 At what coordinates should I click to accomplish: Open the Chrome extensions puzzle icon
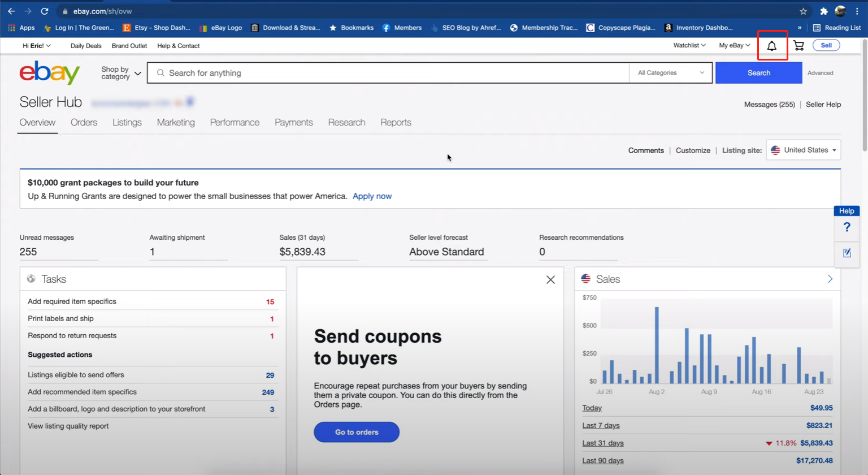point(824,11)
